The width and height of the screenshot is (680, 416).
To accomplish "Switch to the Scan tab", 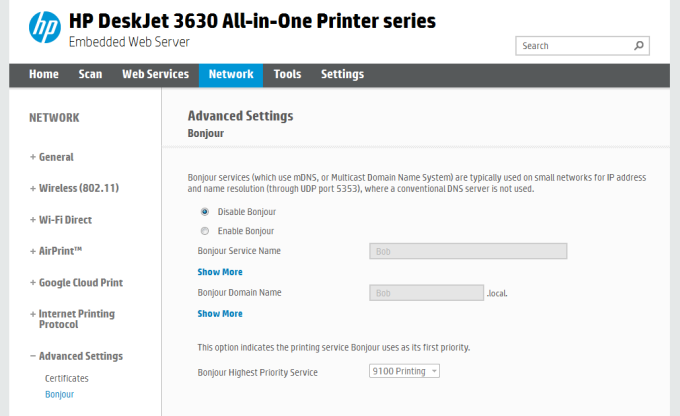I will 90,74.
